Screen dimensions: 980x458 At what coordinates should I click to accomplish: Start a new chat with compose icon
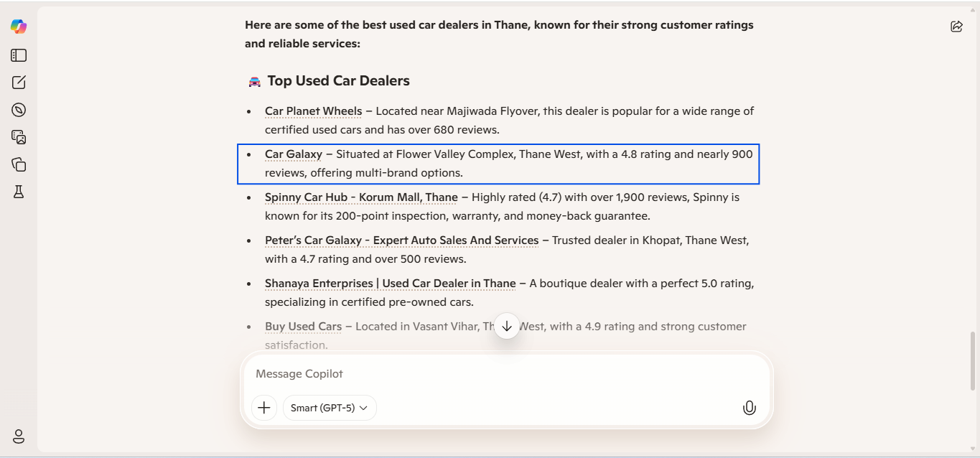tap(19, 83)
